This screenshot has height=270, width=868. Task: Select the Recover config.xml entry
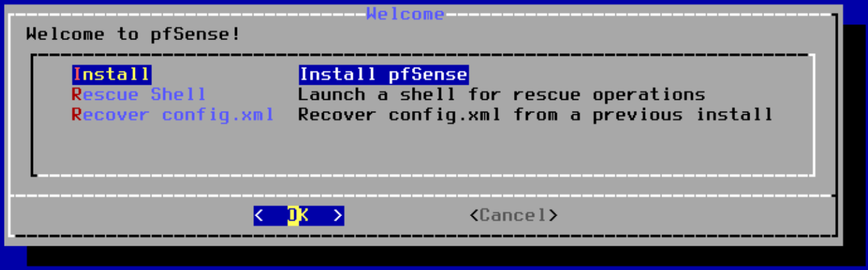coord(173,115)
